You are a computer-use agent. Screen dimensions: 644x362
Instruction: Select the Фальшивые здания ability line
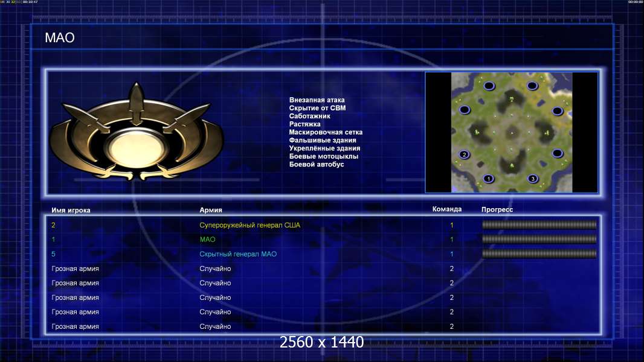[323, 140]
